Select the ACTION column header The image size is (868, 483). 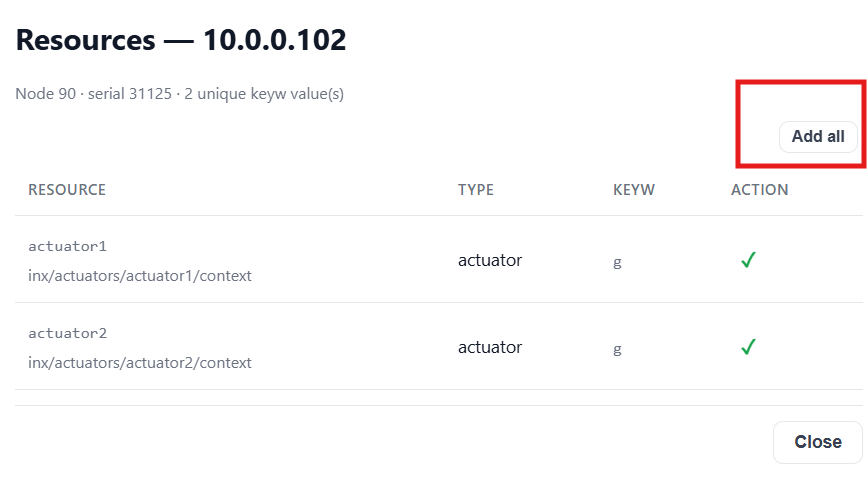pos(760,190)
